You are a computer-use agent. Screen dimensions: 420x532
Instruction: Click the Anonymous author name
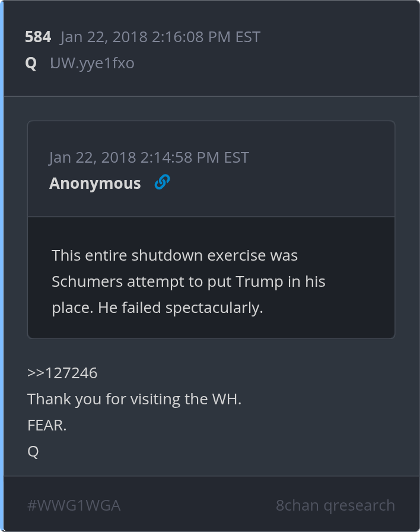coord(95,183)
